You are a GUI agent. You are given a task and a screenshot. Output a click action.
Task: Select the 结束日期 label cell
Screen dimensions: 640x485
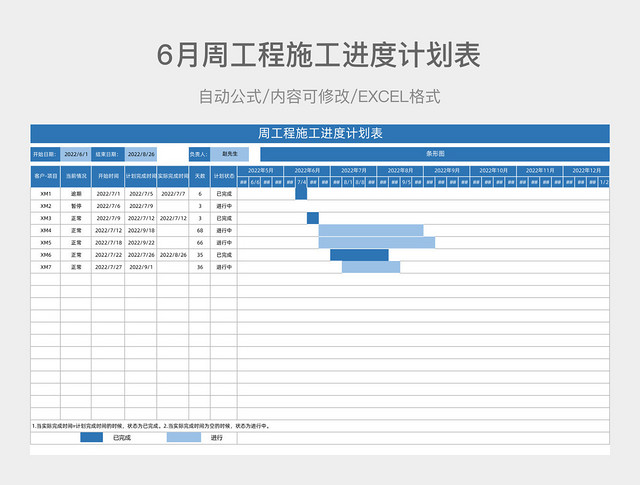pos(108,154)
